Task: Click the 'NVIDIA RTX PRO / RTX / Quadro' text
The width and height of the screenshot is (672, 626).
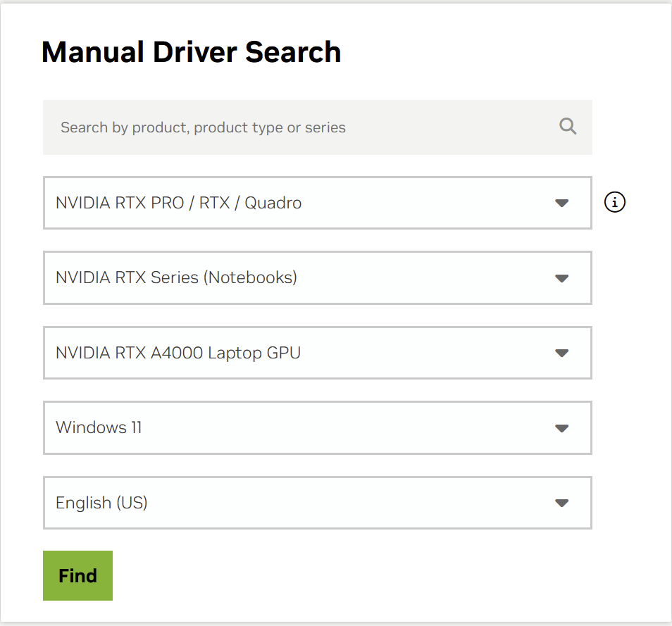Action: click(179, 203)
